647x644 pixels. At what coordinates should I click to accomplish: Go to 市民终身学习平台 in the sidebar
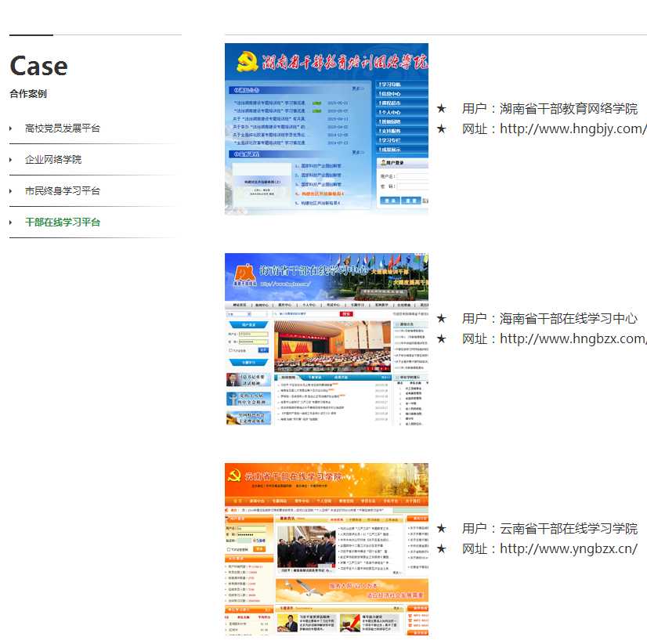63,191
